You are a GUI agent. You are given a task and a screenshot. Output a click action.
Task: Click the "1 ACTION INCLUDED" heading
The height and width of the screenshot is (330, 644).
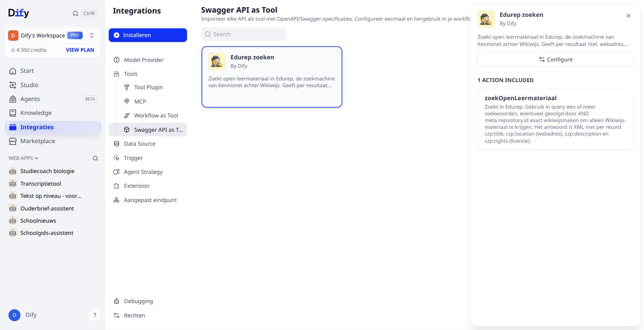[506, 80]
